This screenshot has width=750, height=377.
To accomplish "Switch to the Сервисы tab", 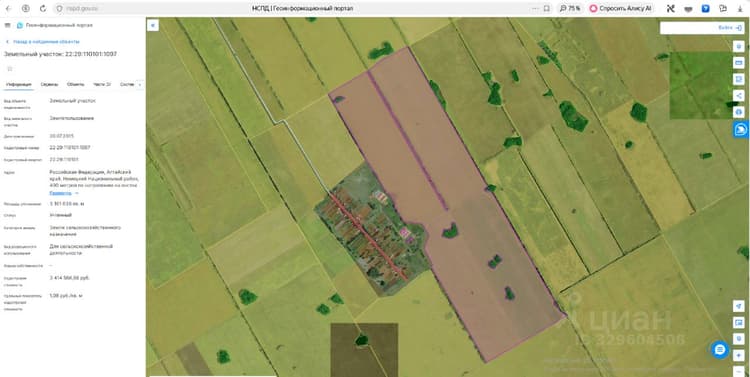I will [49, 84].
